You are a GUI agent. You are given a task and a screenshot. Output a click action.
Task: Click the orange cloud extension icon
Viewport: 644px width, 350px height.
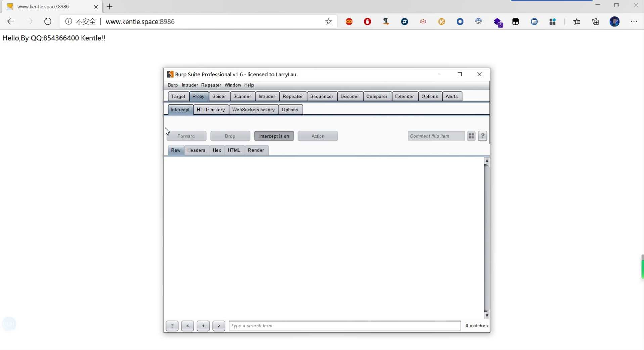point(423,22)
